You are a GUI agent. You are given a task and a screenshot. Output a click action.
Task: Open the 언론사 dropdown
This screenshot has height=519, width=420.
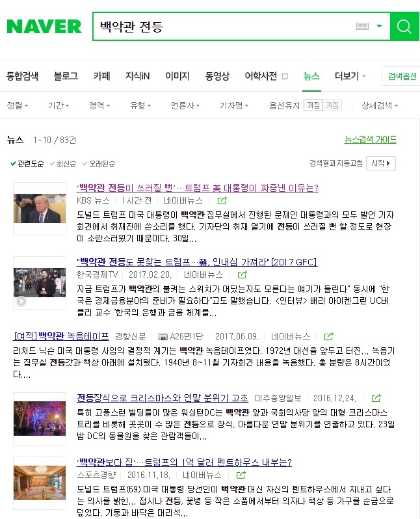185,105
